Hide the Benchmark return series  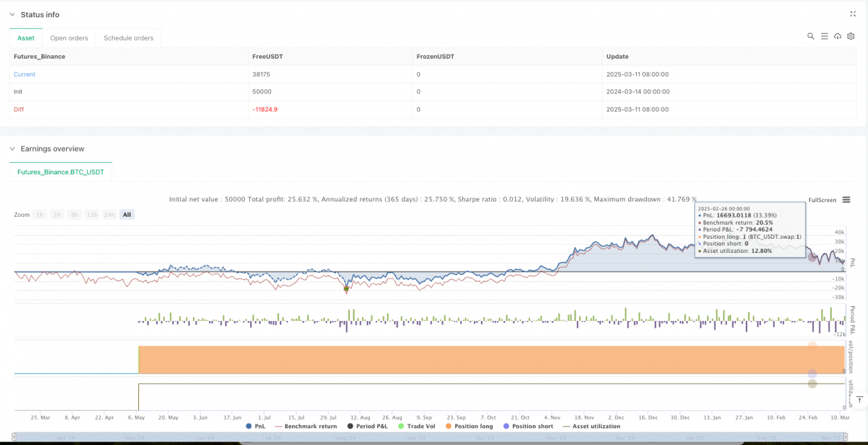[x=305, y=426]
